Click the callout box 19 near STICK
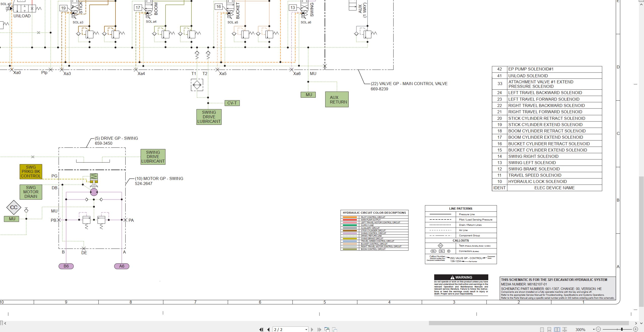The height and width of the screenshot is (332, 644). [63, 8]
